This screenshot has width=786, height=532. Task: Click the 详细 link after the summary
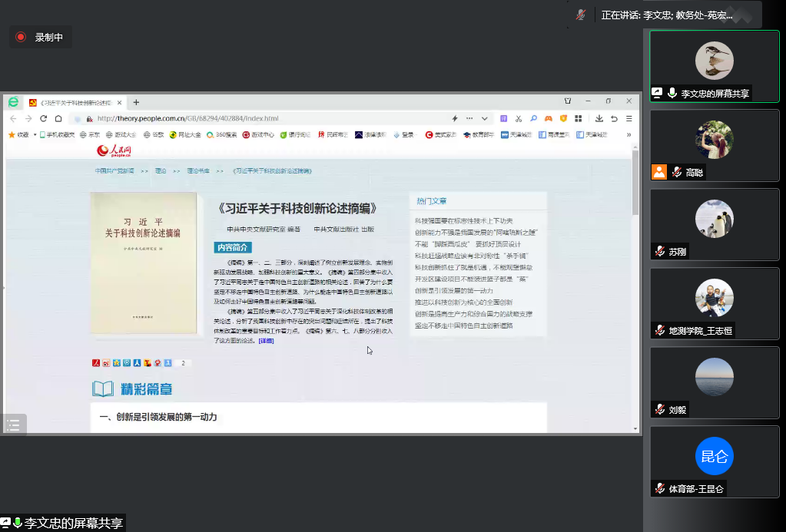point(266,340)
